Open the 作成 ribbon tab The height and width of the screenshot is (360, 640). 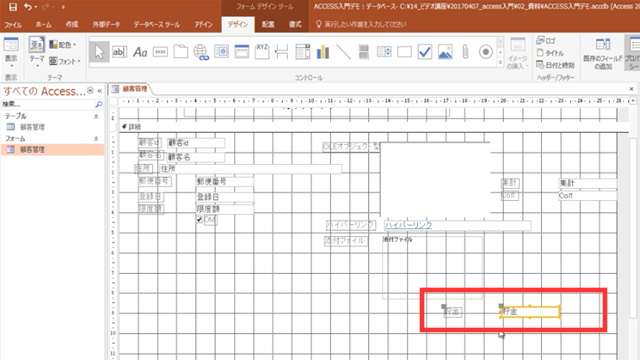point(72,24)
